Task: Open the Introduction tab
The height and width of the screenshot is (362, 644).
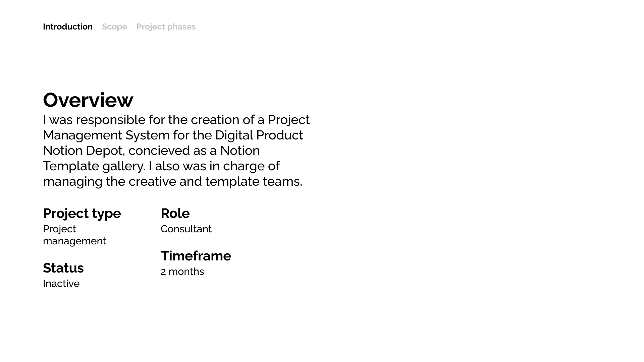Action: tap(68, 27)
